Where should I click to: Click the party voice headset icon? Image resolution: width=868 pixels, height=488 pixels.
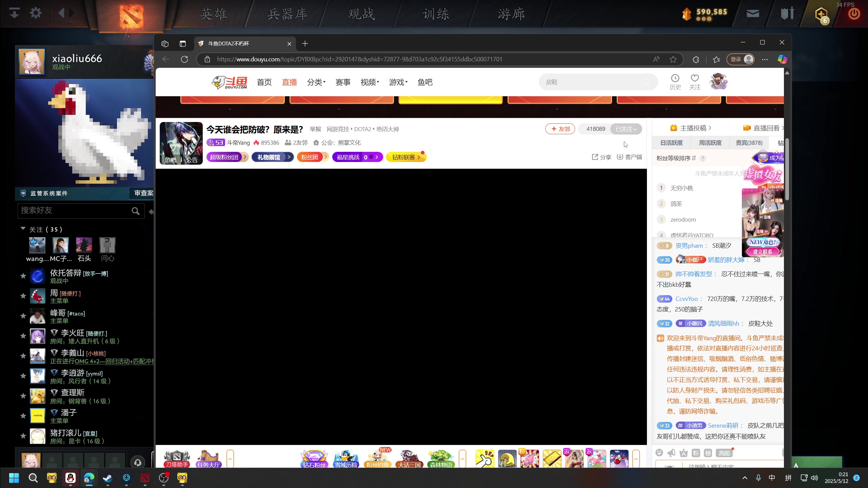[x=138, y=462]
